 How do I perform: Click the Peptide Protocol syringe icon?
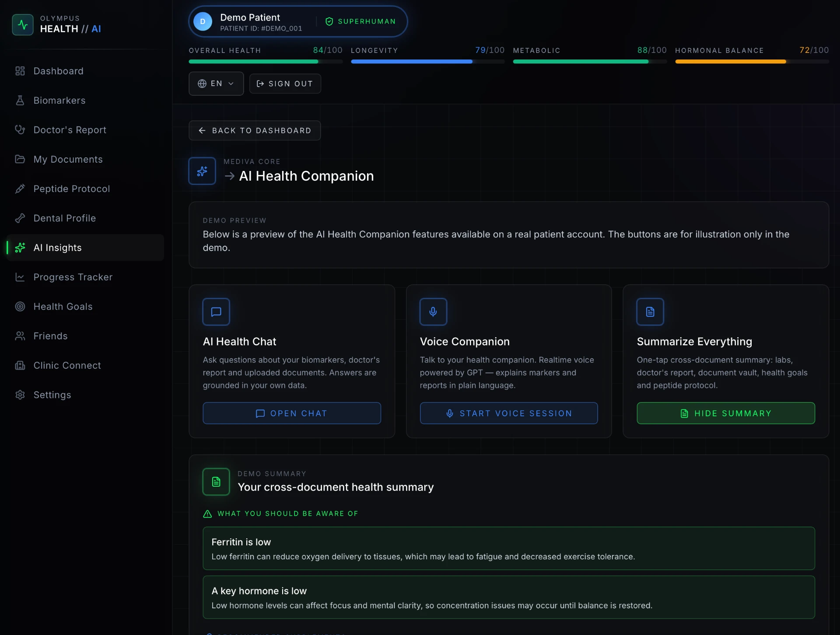pyautogui.click(x=20, y=188)
